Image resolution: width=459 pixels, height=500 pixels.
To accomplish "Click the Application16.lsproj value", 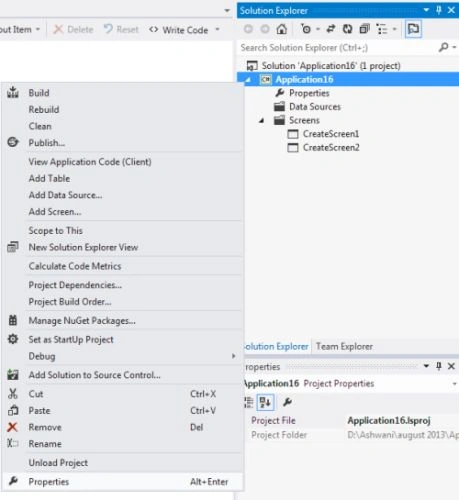I will pos(389,421).
